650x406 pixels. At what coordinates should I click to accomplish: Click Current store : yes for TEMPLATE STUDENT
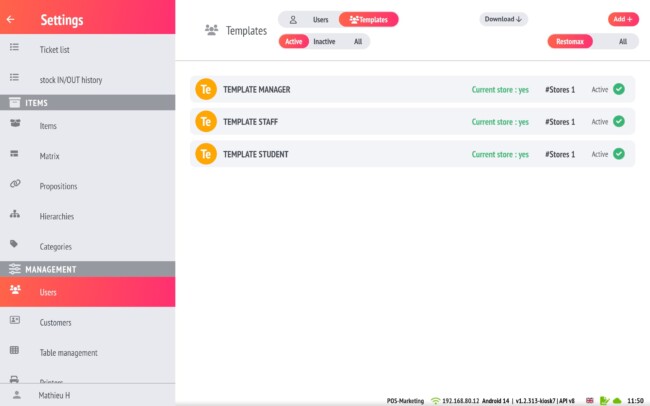(500, 154)
